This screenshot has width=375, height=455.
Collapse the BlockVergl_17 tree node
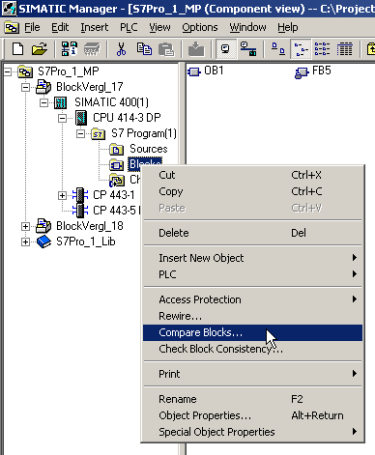coord(25,87)
